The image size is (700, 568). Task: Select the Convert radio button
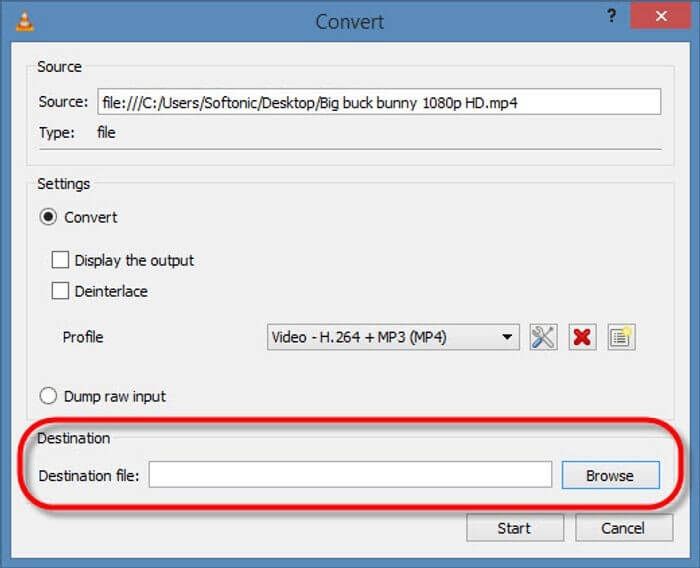[48, 217]
